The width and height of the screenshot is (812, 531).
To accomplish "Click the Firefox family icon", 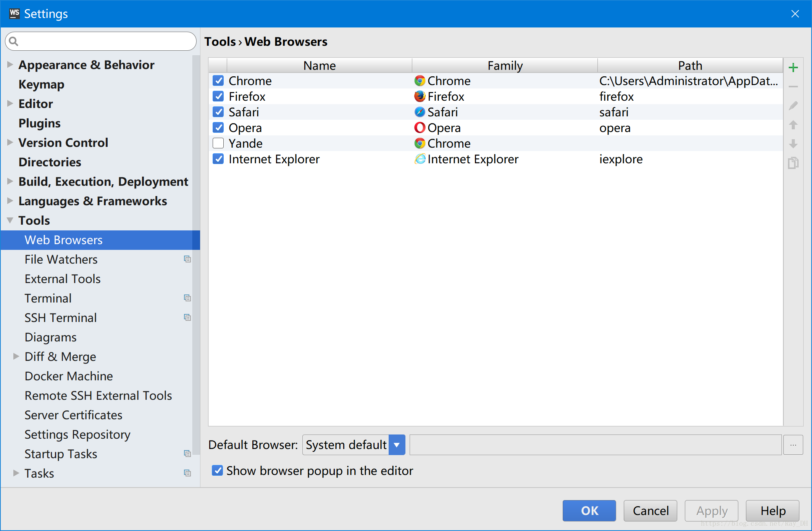I will (420, 97).
